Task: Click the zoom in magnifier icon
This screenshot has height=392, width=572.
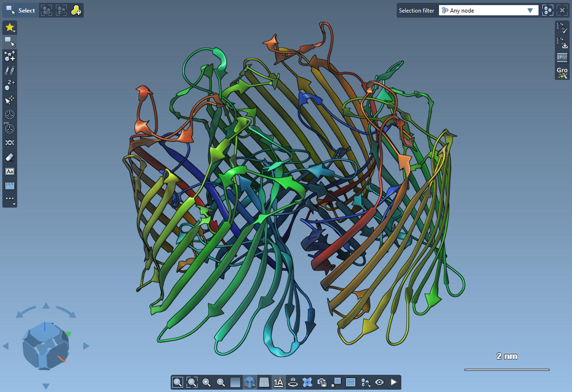Action: [x=206, y=382]
